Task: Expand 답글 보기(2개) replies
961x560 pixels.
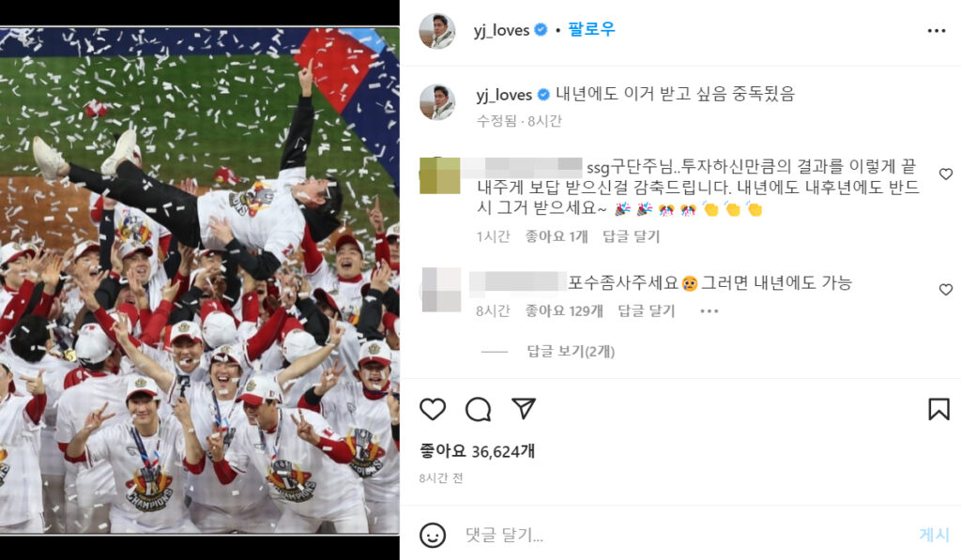Action: 571,351
